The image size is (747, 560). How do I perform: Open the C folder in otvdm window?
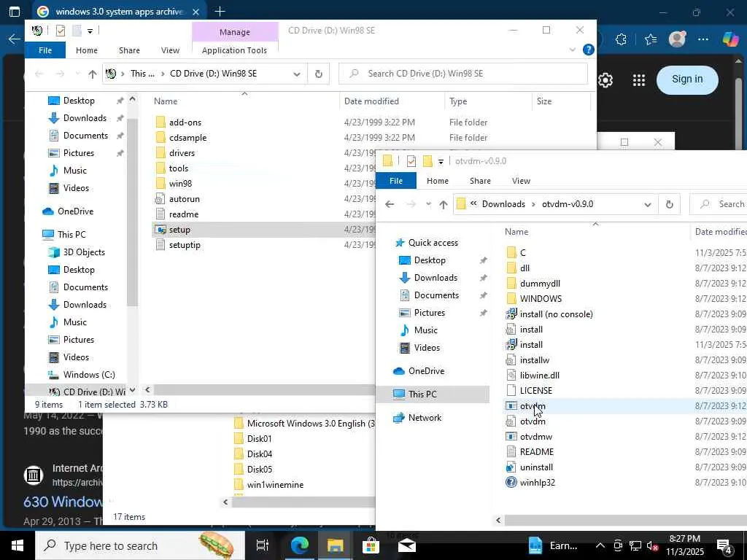[x=522, y=253]
